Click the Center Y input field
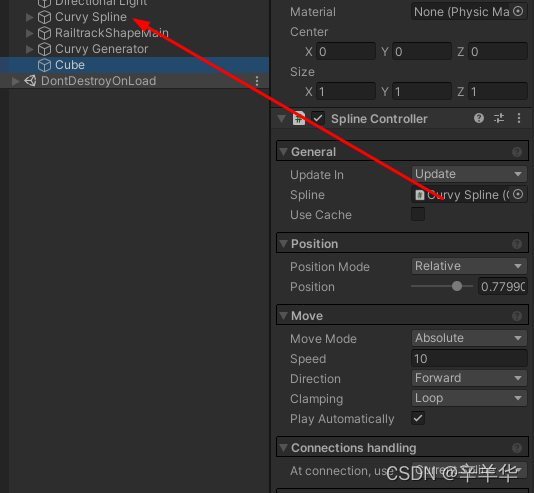 pos(422,51)
